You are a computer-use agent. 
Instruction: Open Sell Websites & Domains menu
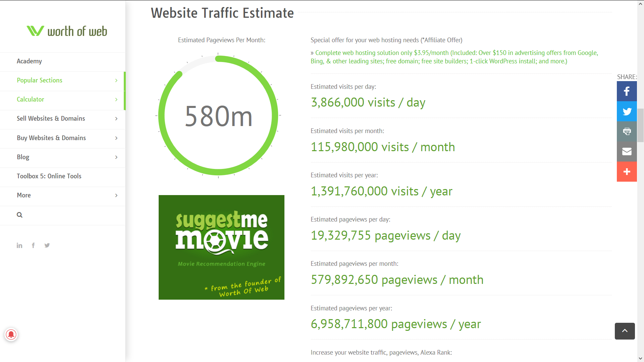(x=63, y=119)
